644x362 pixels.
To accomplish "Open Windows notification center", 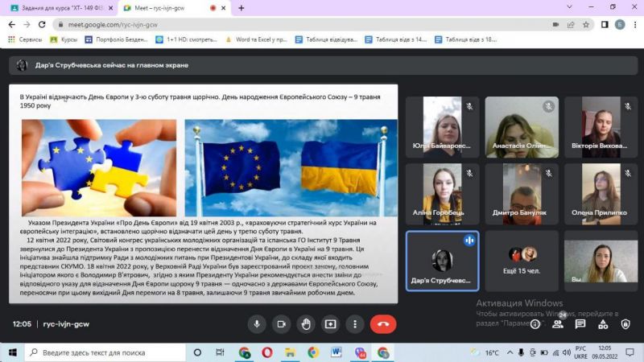I will [630, 352].
